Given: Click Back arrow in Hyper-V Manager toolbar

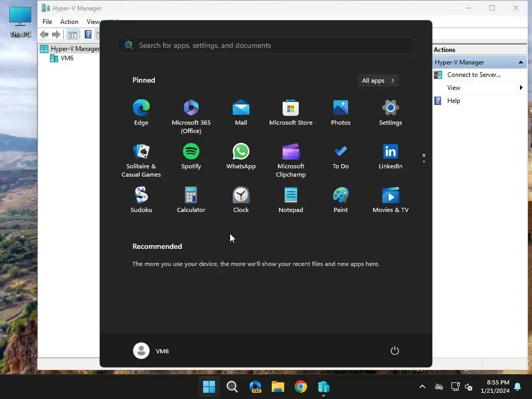Looking at the screenshot, I should [44, 34].
